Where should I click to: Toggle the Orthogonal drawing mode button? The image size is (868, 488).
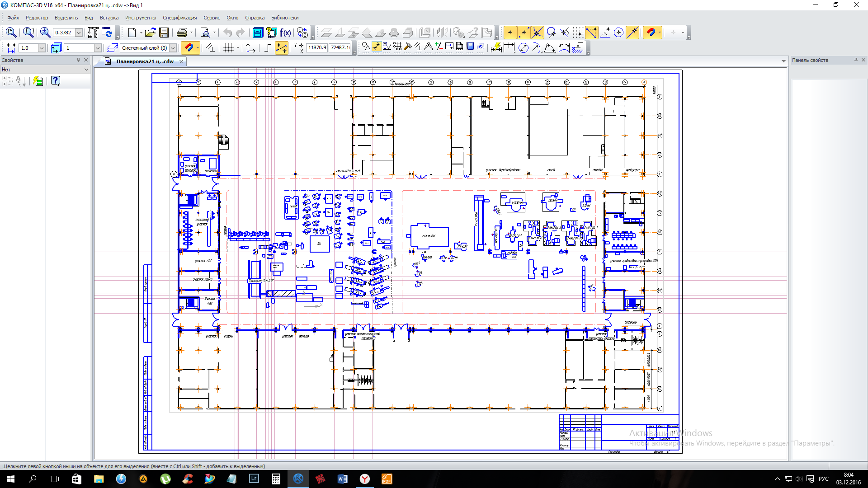pos(268,48)
